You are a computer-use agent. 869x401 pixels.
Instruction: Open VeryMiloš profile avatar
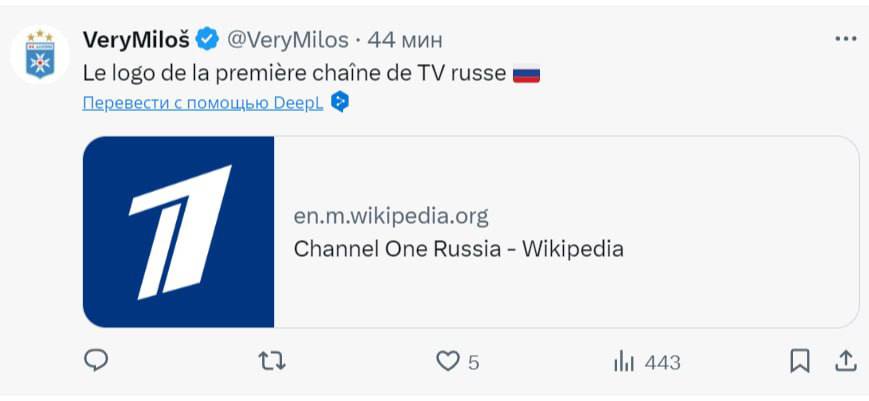(39, 53)
